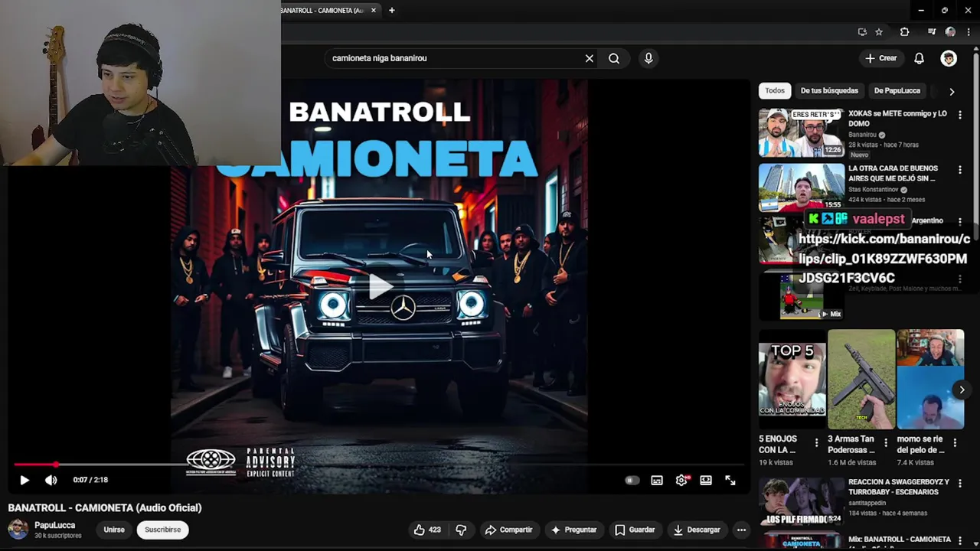Download the video with Descargar
Screen dimensions: 980x551
click(x=696, y=530)
